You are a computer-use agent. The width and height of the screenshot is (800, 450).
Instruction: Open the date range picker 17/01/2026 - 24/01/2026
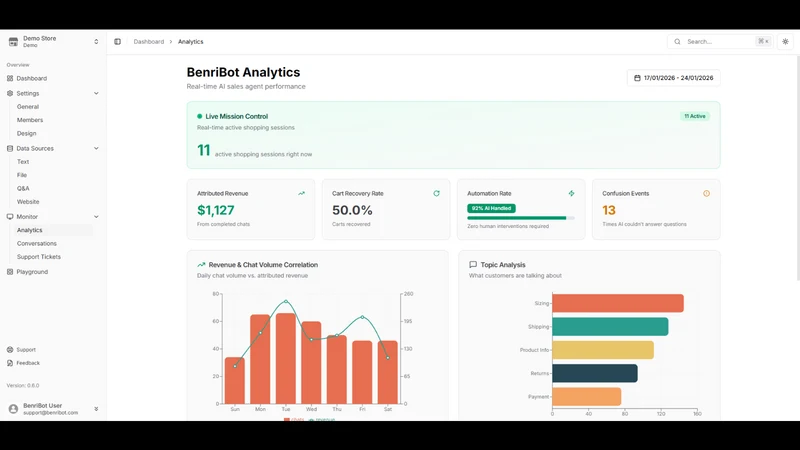coord(673,78)
